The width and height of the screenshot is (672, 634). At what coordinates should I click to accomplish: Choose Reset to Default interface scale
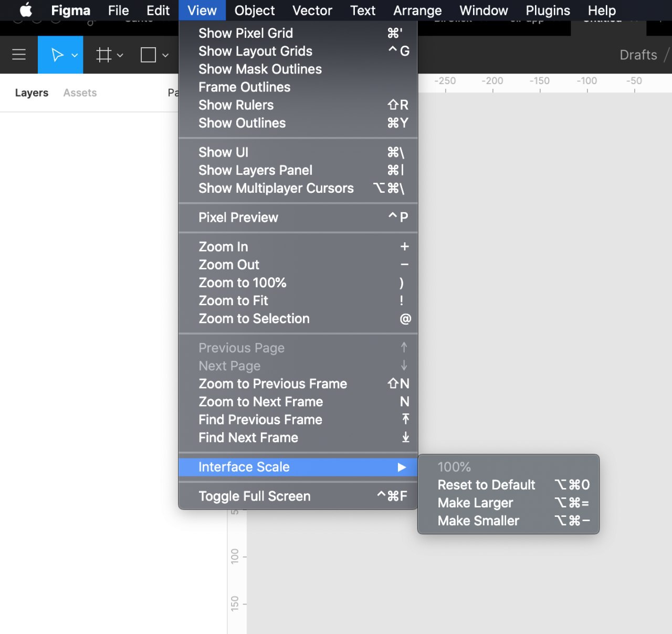[x=508, y=485]
